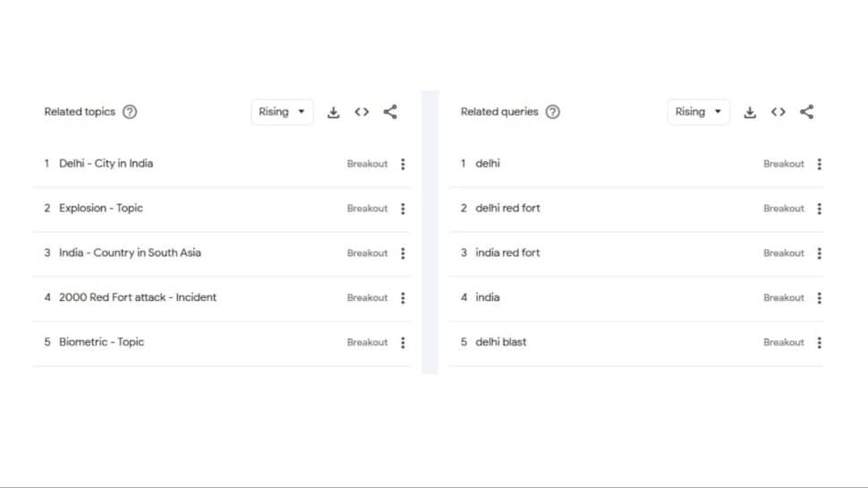Image resolution: width=868 pixels, height=488 pixels.
Task: Open Delhi - City in India topic
Action: (x=106, y=164)
